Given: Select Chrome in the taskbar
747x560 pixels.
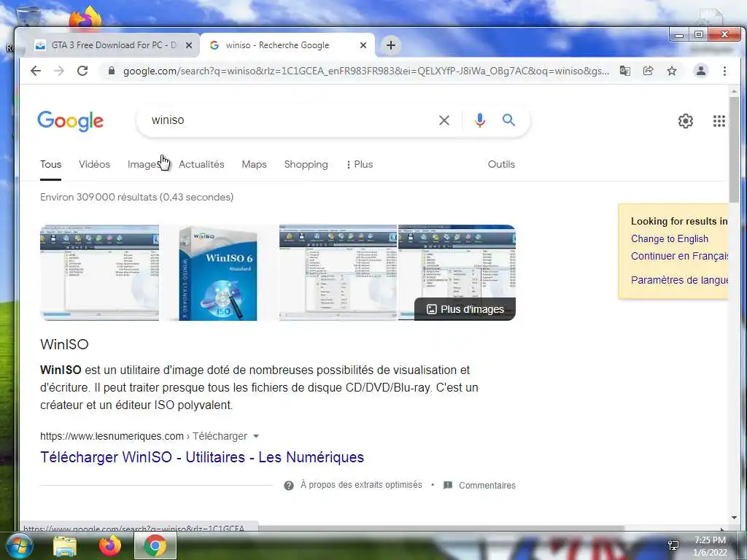Looking at the screenshot, I should 155,545.
